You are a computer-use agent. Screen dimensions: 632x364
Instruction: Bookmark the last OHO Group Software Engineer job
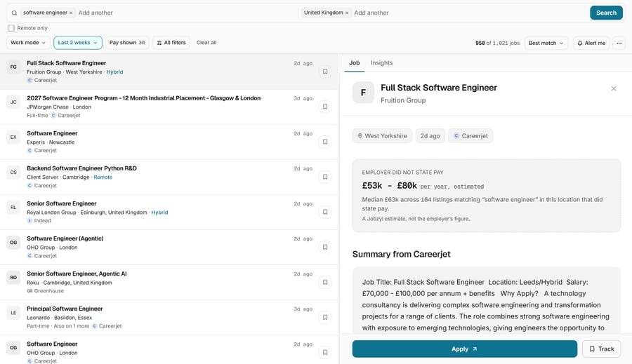click(325, 352)
